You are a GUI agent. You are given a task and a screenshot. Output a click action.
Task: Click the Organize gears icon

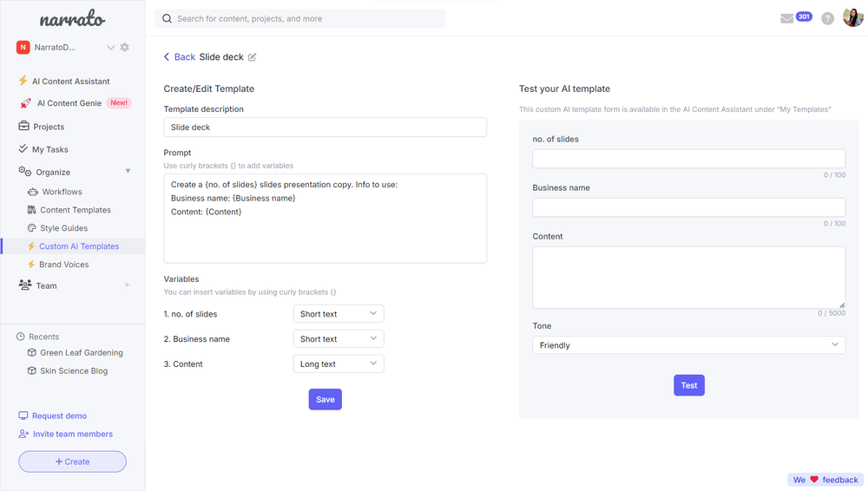pyautogui.click(x=25, y=171)
